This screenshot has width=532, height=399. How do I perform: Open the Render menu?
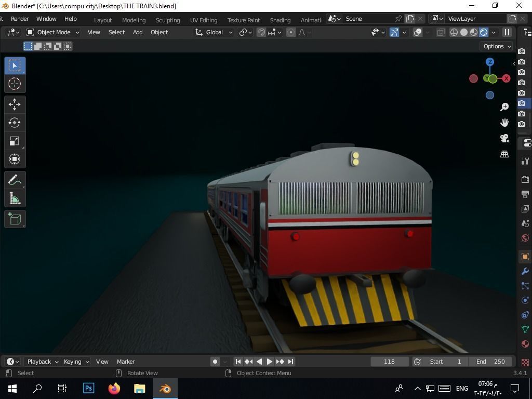20,19
